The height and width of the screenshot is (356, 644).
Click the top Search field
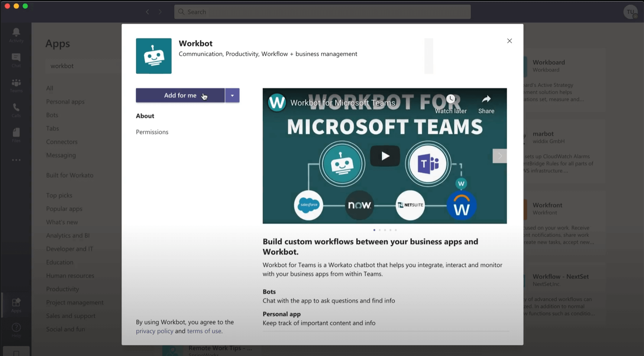322,12
